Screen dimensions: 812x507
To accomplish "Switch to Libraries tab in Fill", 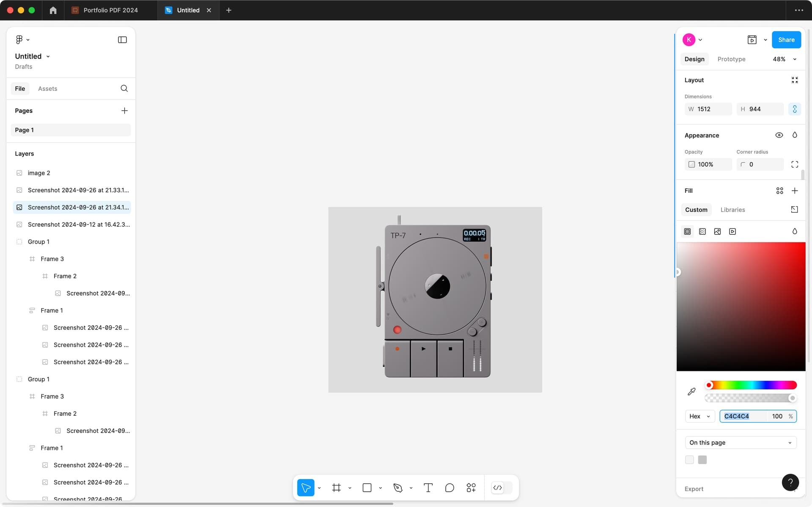I will point(732,210).
